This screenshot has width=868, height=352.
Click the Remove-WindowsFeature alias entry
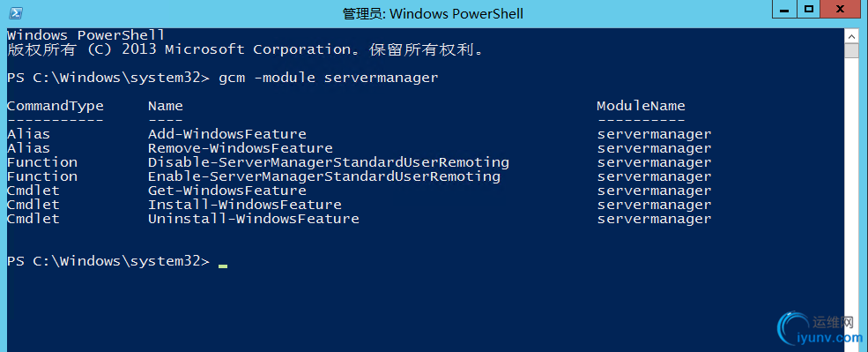click(x=241, y=148)
